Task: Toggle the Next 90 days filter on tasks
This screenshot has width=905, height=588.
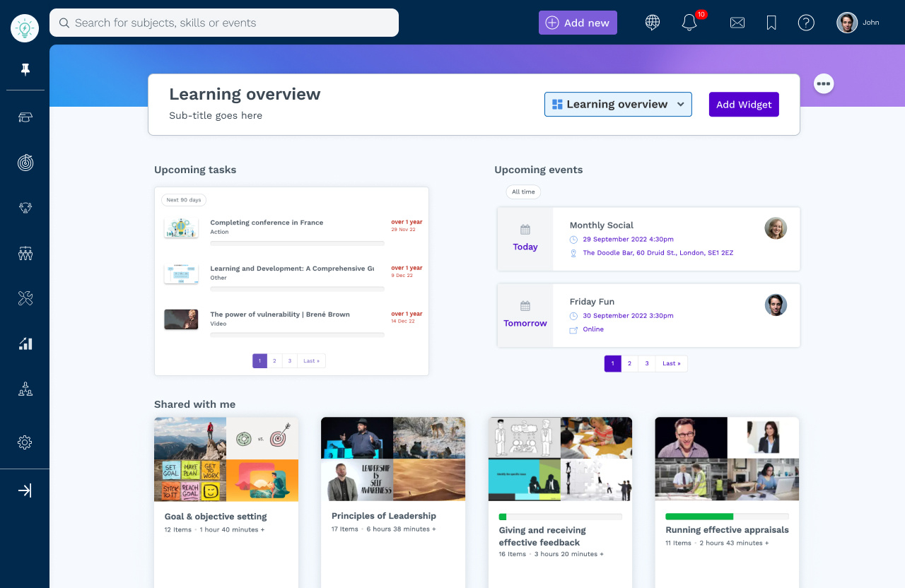Action: 184,200
